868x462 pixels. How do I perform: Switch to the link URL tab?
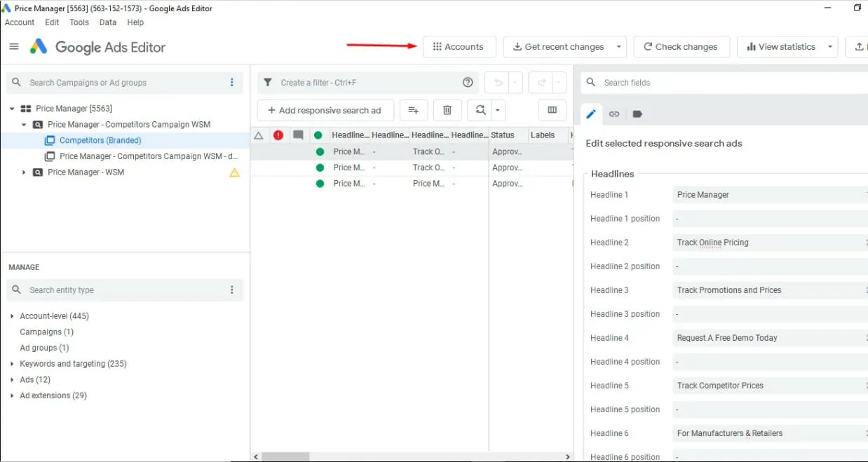tap(614, 114)
